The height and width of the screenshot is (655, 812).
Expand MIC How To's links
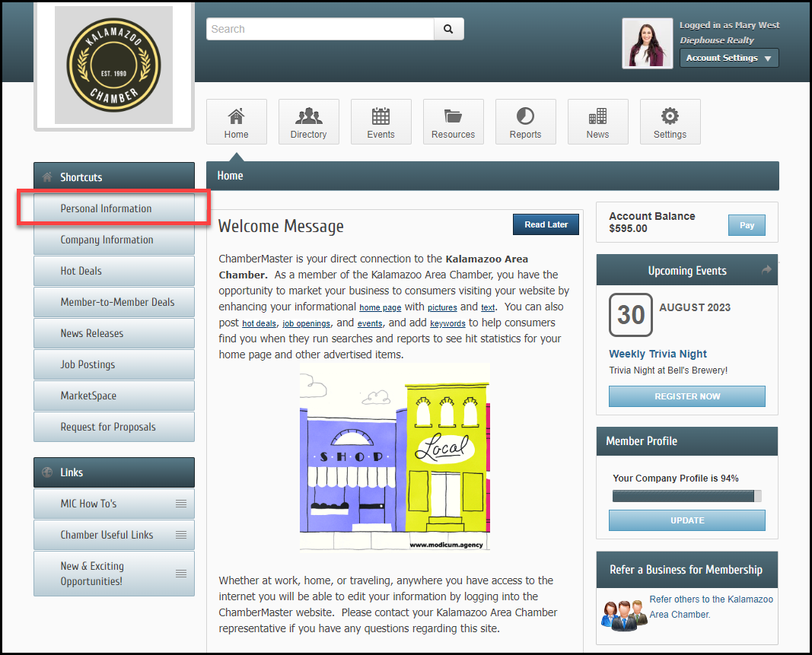pos(114,504)
